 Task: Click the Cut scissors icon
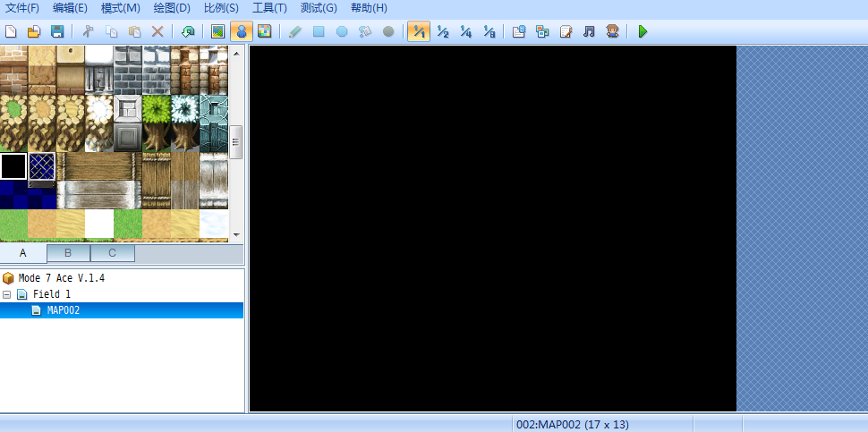(x=88, y=31)
